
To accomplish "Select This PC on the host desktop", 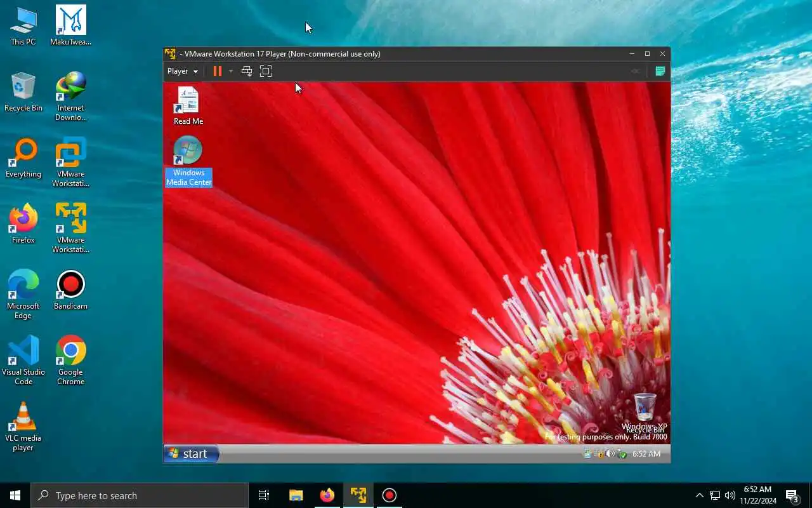I will click(23, 27).
